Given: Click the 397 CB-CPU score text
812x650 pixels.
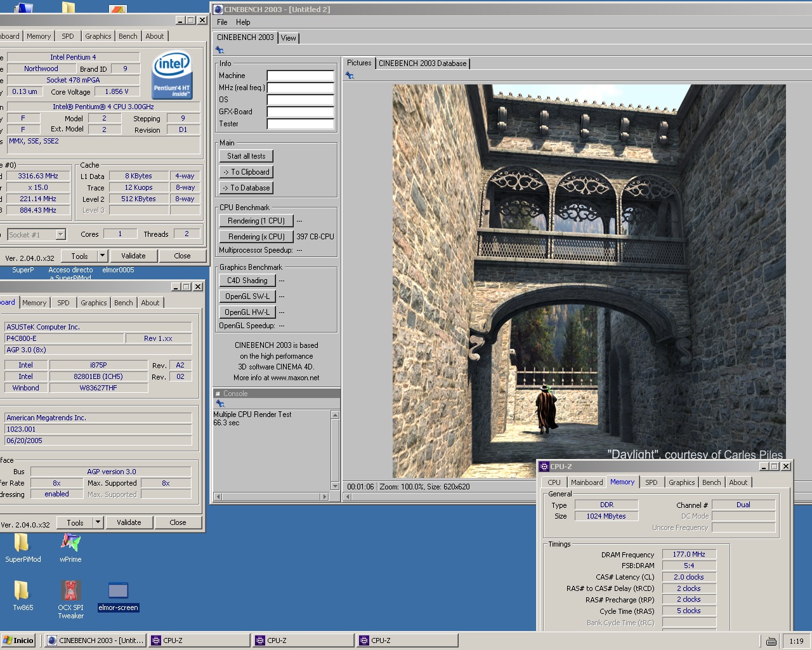Looking at the screenshot, I should point(315,237).
